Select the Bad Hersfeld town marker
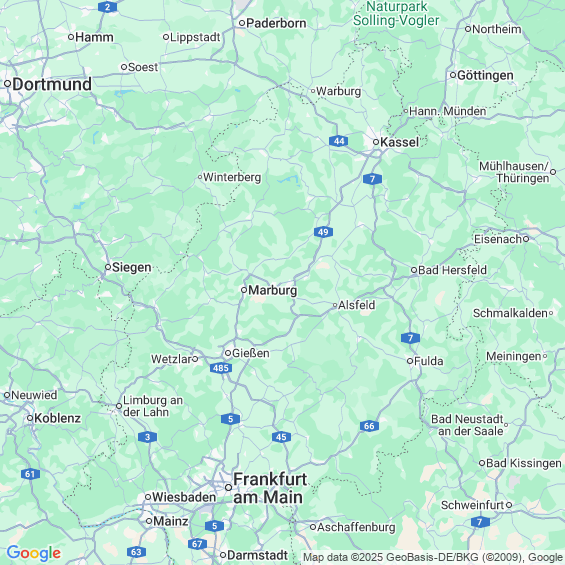The image size is (565, 565). (414, 270)
